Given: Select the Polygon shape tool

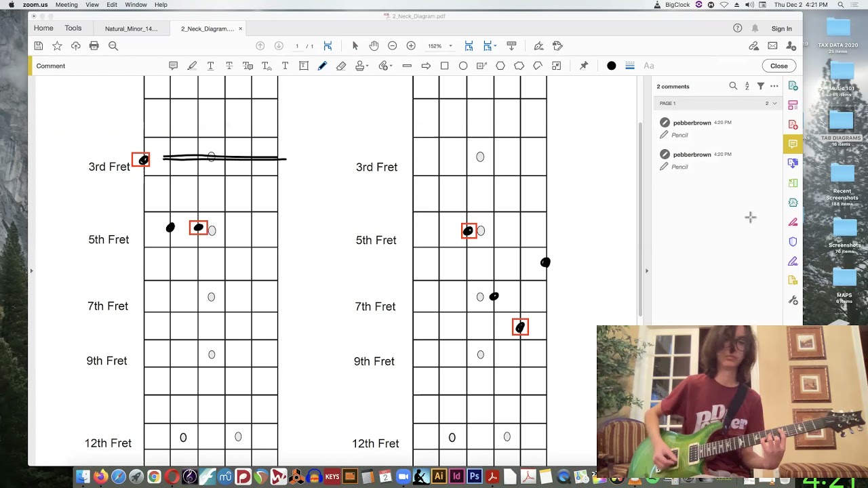Looking at the screenshot, I should [500, 66].
